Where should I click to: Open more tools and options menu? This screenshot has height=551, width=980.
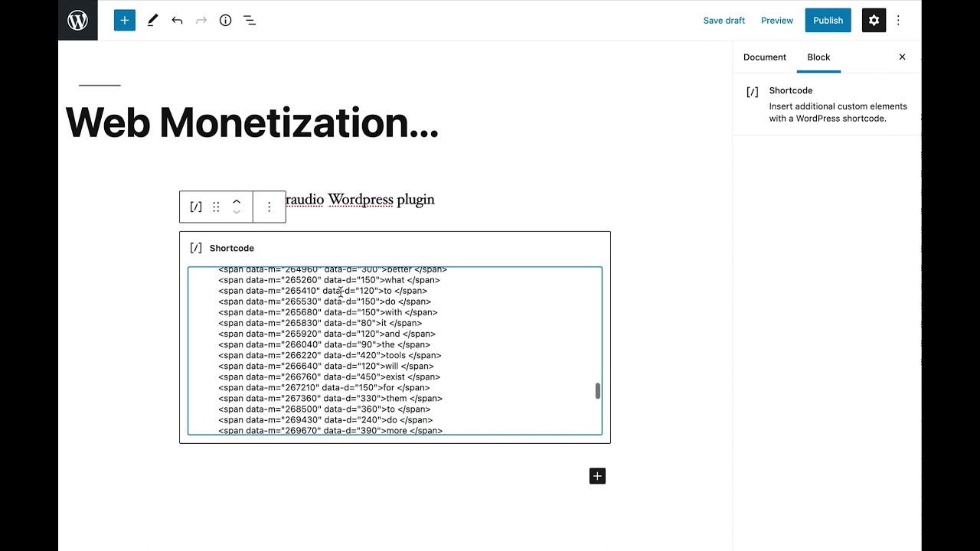tap(899, 21)
